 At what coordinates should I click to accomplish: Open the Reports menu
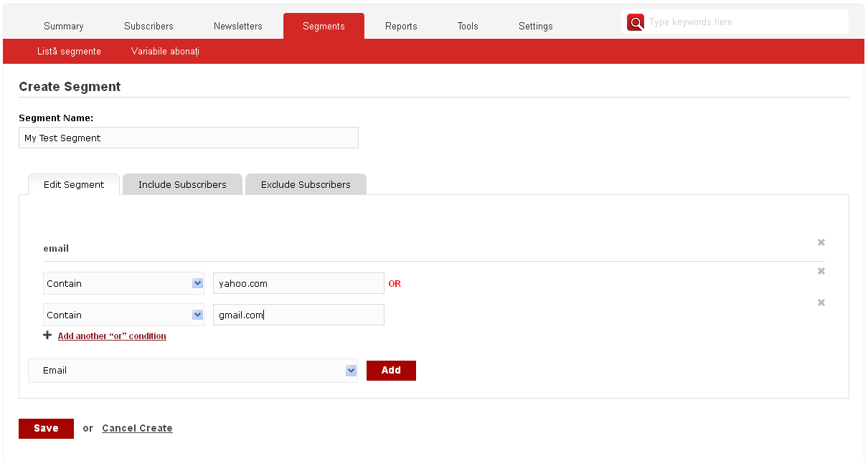(401, 26)
